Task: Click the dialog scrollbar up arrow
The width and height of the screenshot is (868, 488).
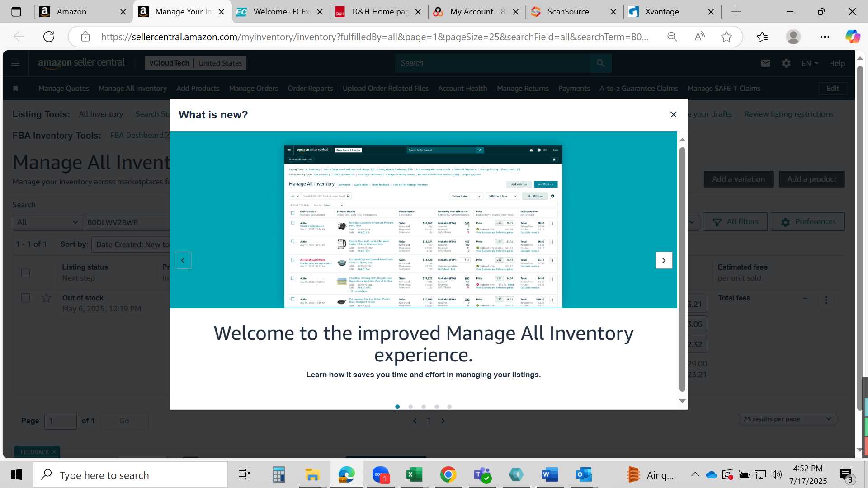Action: coord(682,140)
